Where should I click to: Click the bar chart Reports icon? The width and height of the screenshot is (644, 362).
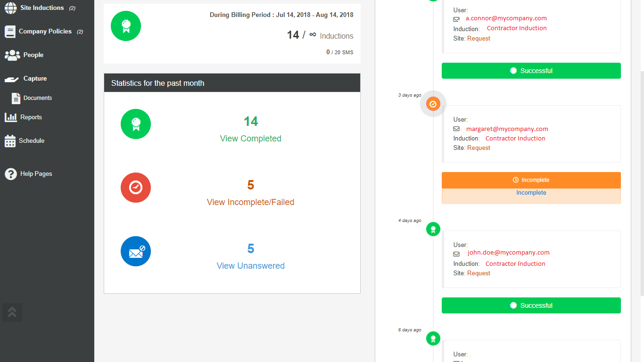pos(11,117)
